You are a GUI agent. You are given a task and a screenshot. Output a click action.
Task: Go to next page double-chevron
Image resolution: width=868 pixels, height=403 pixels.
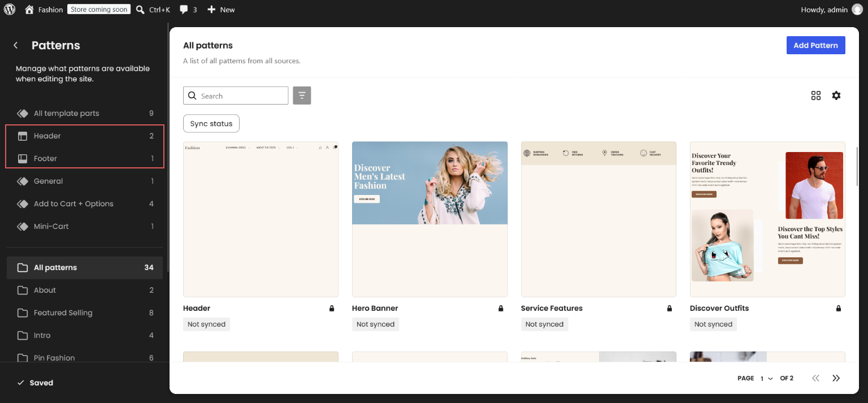pyautogui.click(x=836, y=378)
